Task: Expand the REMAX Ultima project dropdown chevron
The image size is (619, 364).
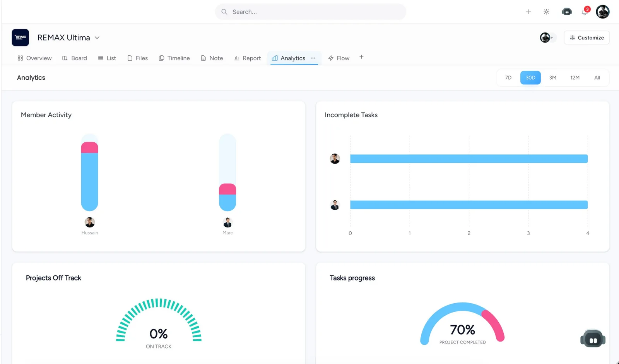Action: (x=97, y=38)
